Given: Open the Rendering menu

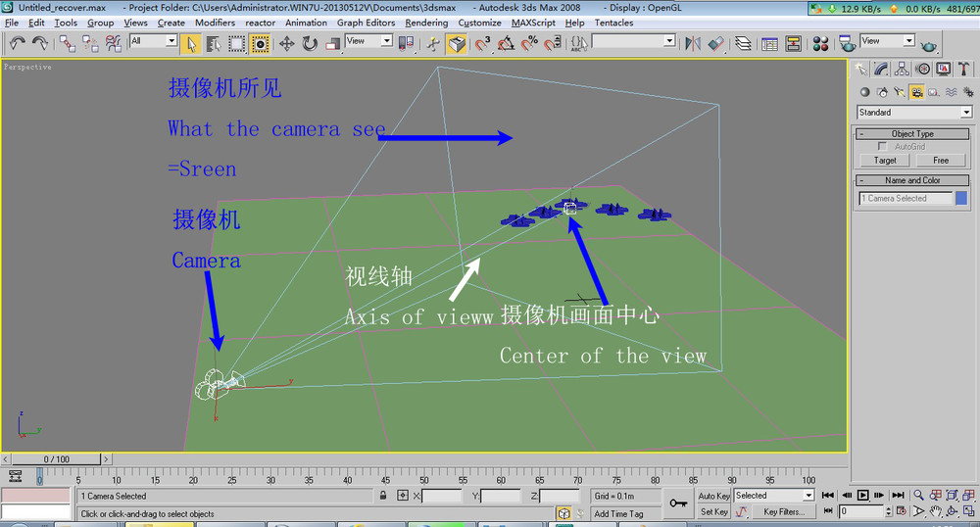Looking at the screenshot, I should coord(426,23).
